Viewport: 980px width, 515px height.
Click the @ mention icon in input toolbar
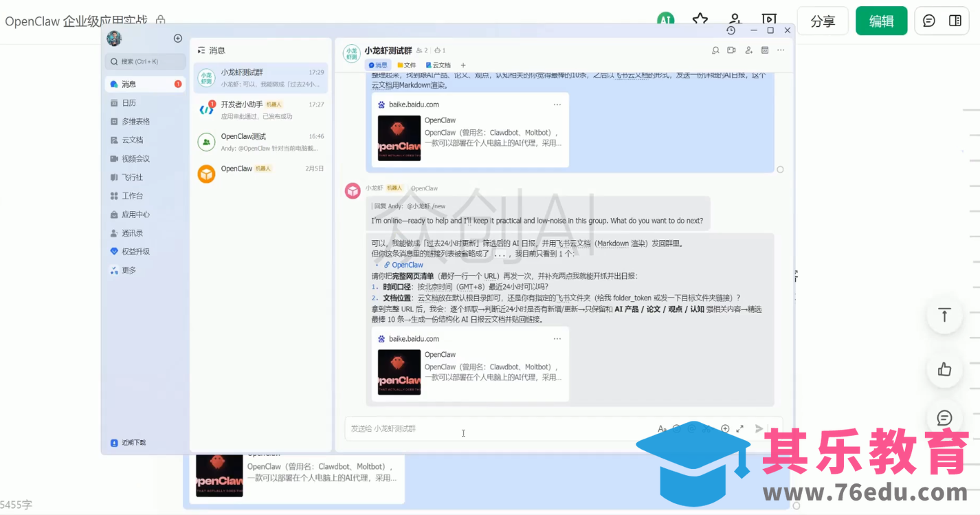(692, 428)
